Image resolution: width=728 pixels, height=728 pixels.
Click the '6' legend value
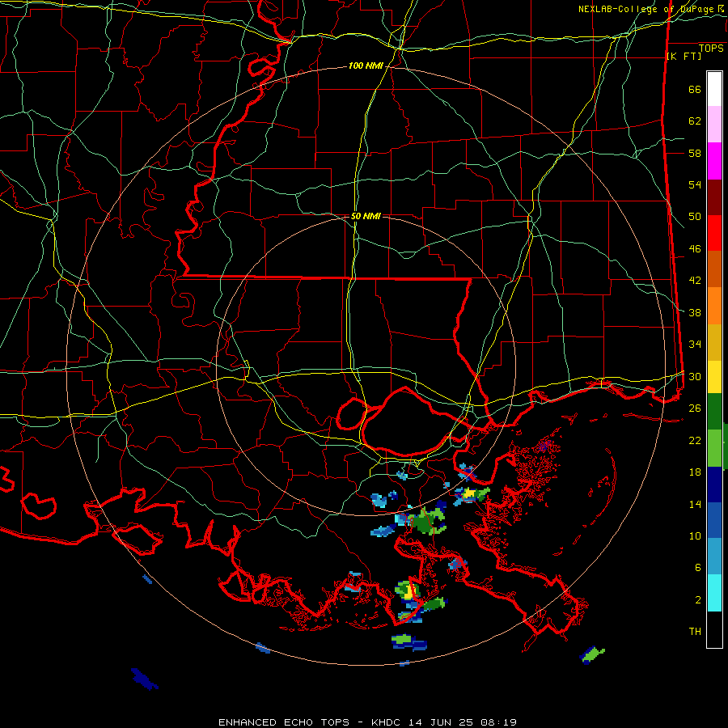click(698, 568)
